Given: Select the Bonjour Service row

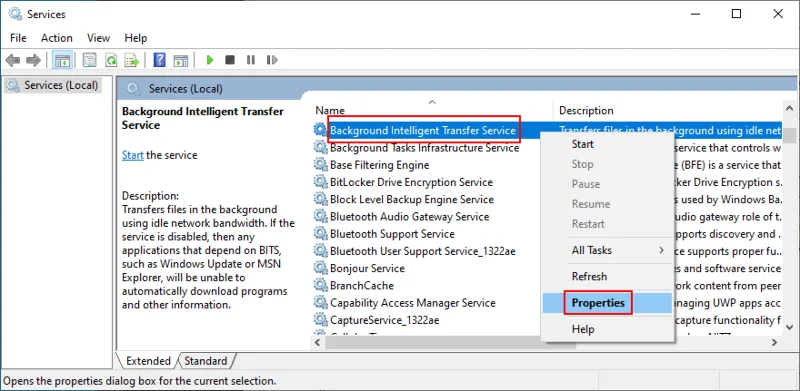Looking at the screenshot, I should pos(367,268).
